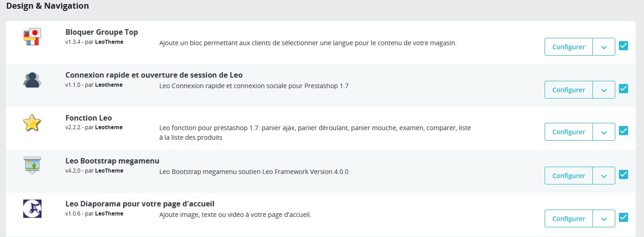Expand the Leo Bootstrap megamenu actions dropdown
This screenshot has height=237, width=644.
[604, 176]
